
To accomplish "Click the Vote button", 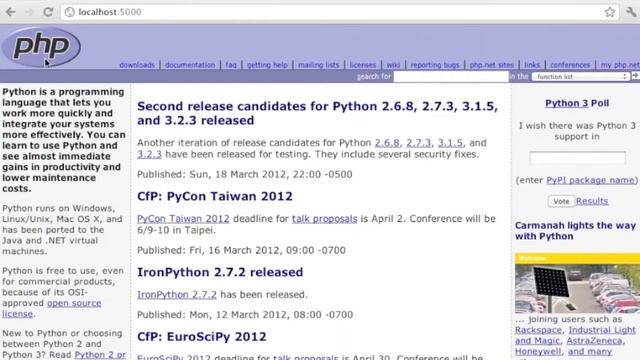I will [x=561, y=201].
